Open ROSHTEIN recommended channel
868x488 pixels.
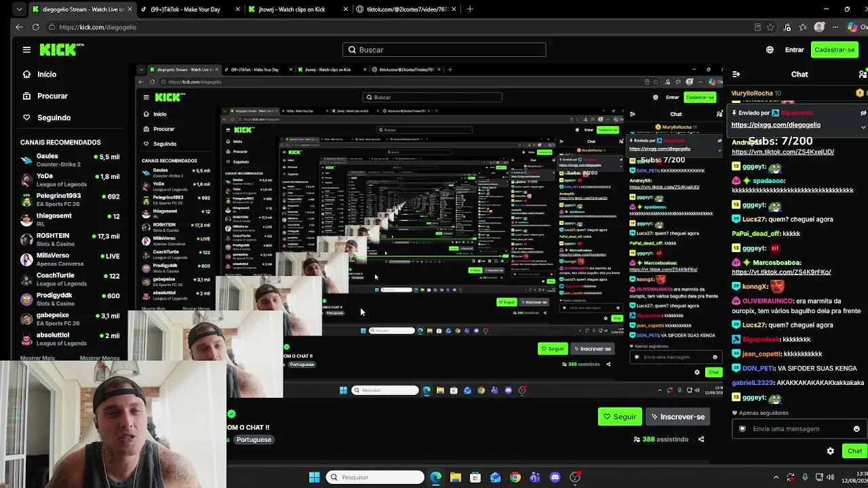tap(70, 239)
